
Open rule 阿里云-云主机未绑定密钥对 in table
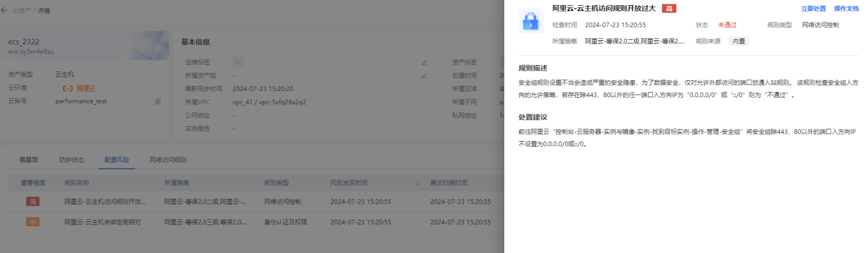click(x=103, y=222)
